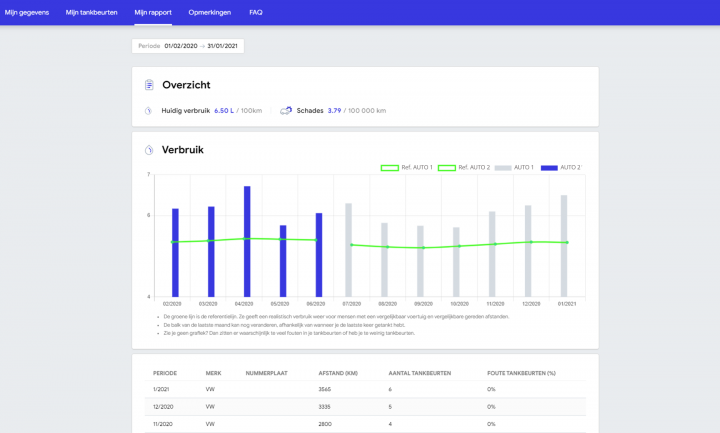Toggle AUTO 2 blue legend entry
The width and height of the screenshot is (720, 433).
point(561,168)
